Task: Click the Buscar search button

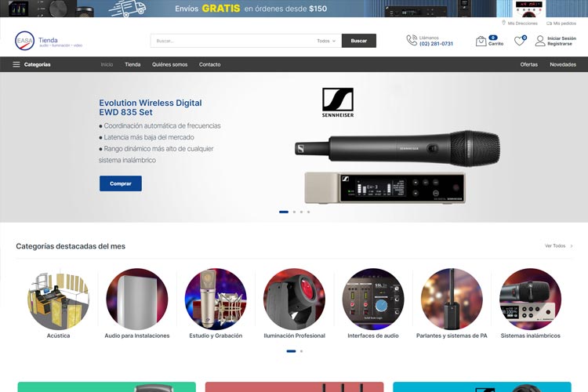Action: [x=359, y=41]
